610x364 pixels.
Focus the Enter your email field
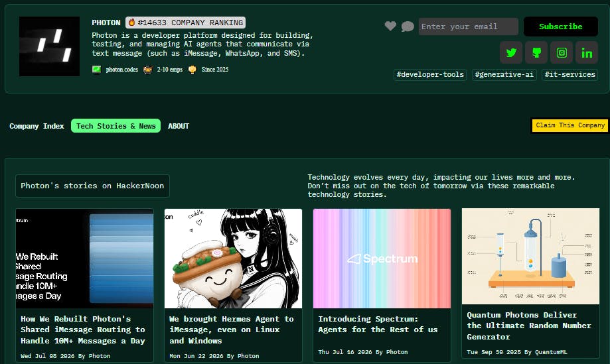[x=469, y=27]
